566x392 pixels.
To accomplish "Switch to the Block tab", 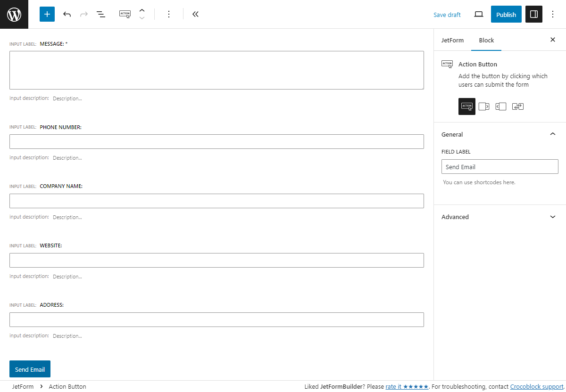I will [x=486, y=40].
